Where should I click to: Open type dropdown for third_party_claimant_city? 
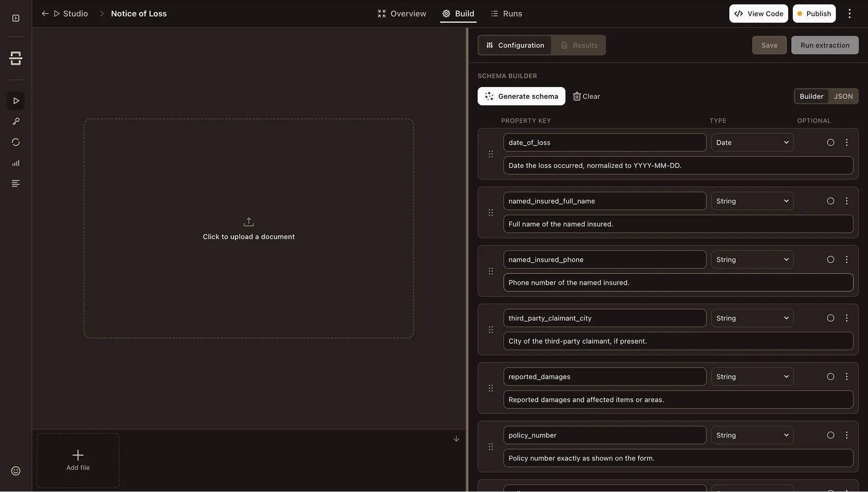[x=752, y=319]
